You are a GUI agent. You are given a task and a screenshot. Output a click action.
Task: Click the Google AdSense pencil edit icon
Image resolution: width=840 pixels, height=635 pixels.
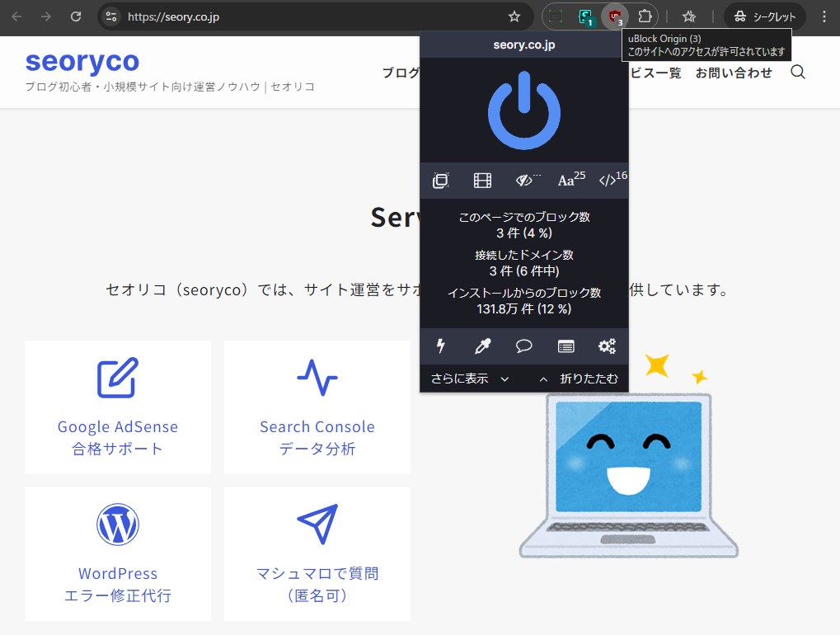point(118,378)
